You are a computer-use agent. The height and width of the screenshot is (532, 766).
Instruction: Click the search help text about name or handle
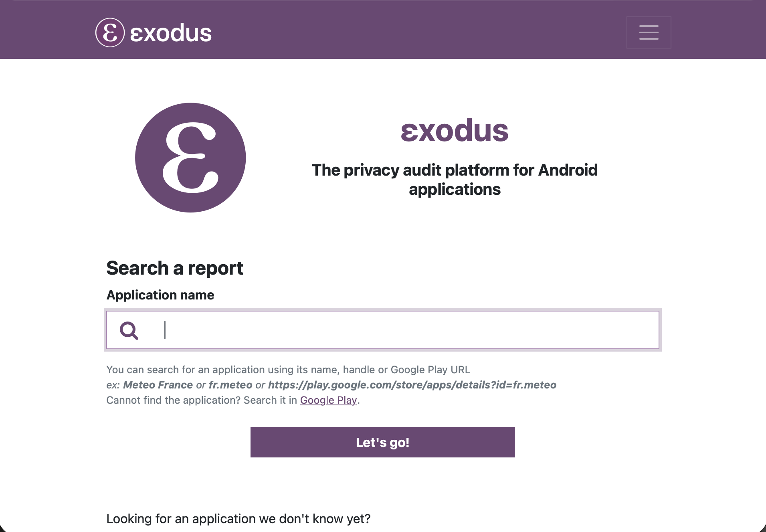click(x=288, y=370)
